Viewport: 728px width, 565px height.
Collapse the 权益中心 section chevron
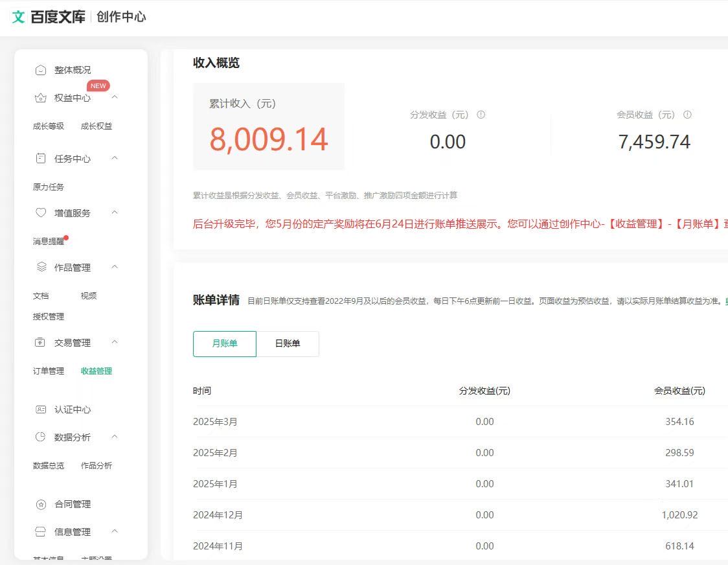(x=115, y=97)
